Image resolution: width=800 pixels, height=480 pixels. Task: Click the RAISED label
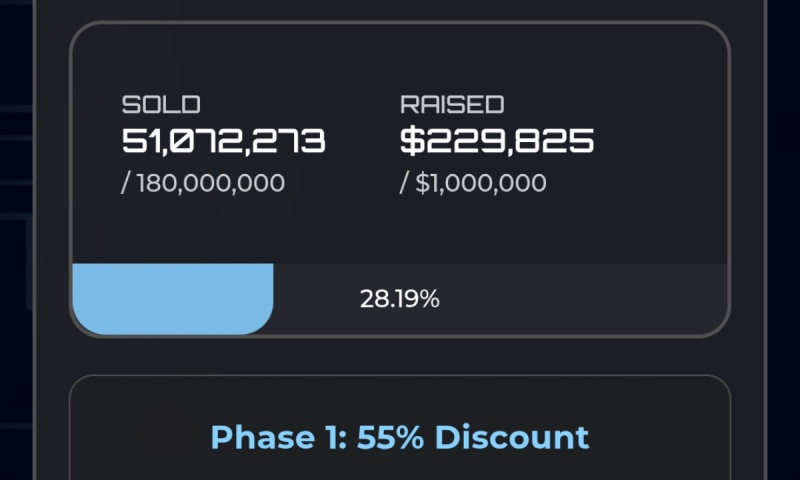click(452, 105)
